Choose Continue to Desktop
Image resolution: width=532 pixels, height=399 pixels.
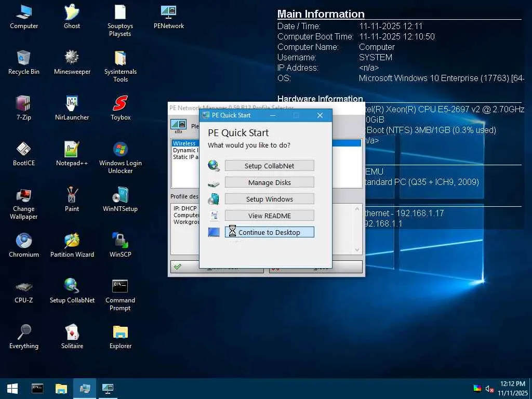pyautogui.click(x=270, y=232)
